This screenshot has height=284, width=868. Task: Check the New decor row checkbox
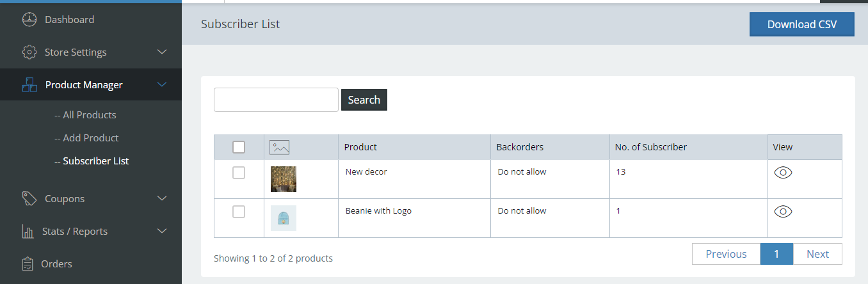239,173
